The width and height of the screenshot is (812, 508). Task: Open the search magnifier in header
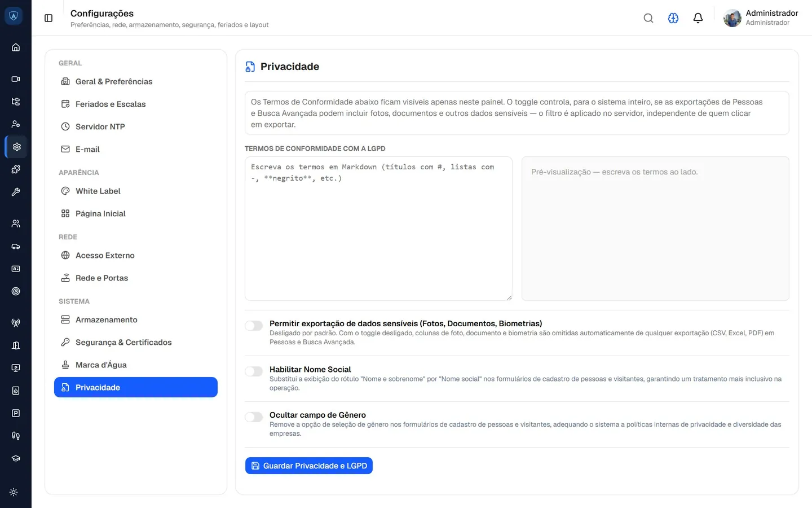(x=648, y=18)
